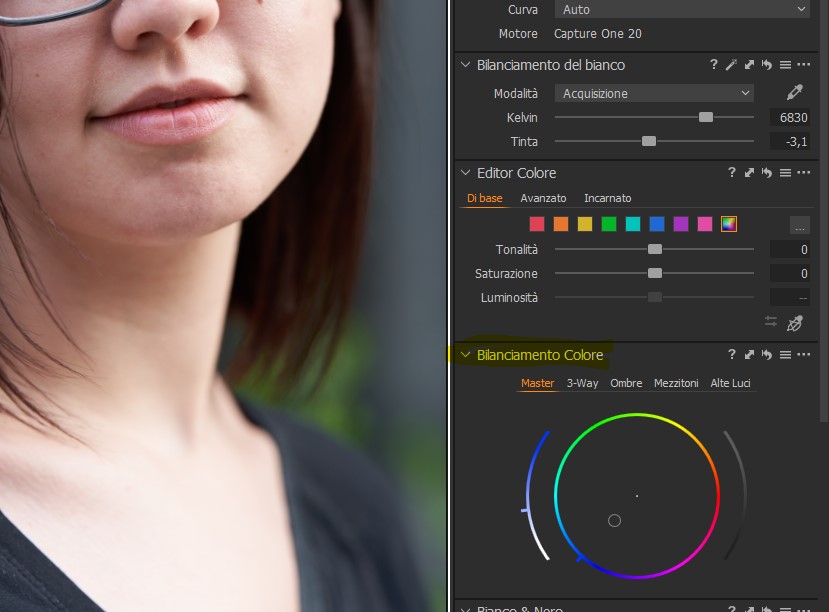Reset Bilanciamento Colore adjustments
829x612 pixels.
(x=767, y=354)
